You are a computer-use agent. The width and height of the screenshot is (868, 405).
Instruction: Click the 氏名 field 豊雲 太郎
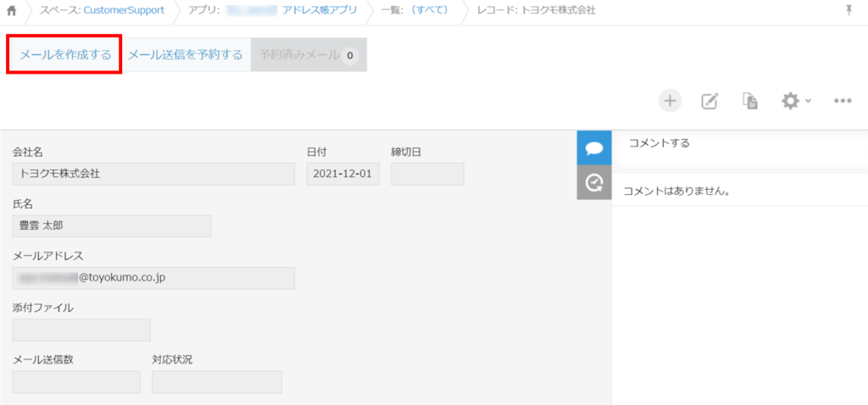click(x=112, y=225)
